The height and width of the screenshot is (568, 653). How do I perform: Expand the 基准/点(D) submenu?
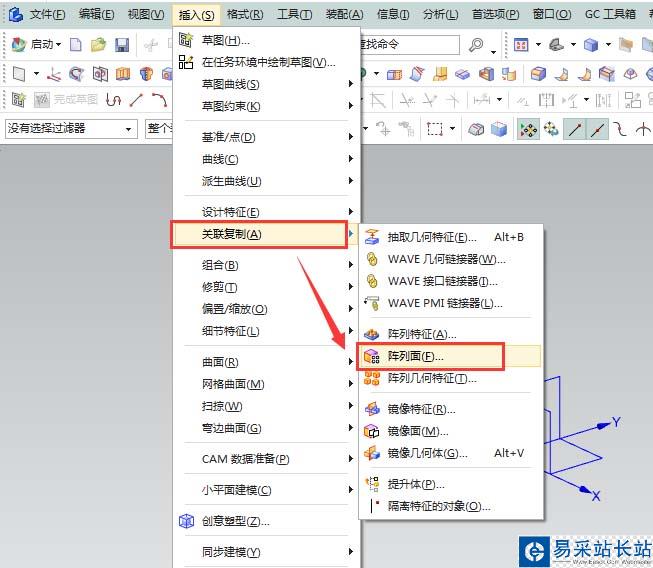[x=266, y=137]
